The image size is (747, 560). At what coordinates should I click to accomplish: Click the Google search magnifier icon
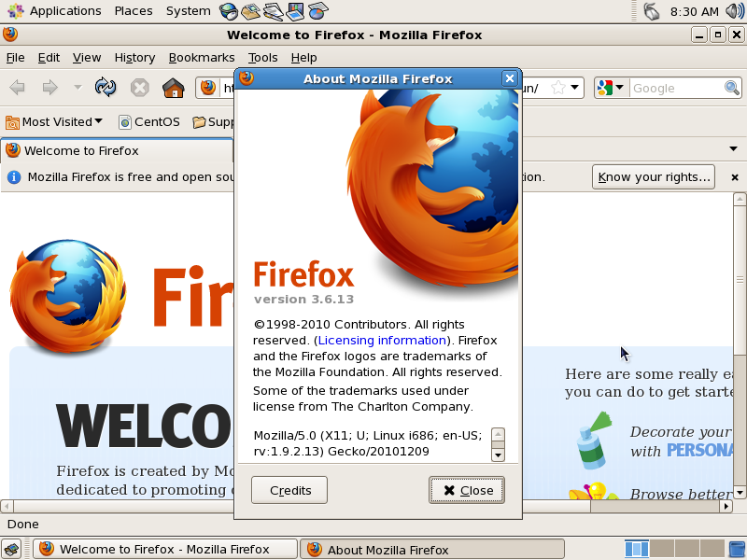coord(731,87)
